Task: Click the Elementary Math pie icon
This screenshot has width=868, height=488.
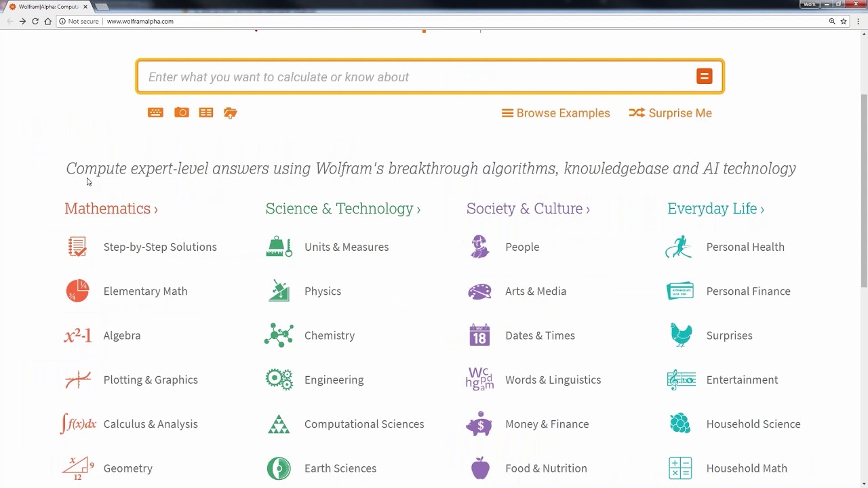Action: click(x=77, y=291)
